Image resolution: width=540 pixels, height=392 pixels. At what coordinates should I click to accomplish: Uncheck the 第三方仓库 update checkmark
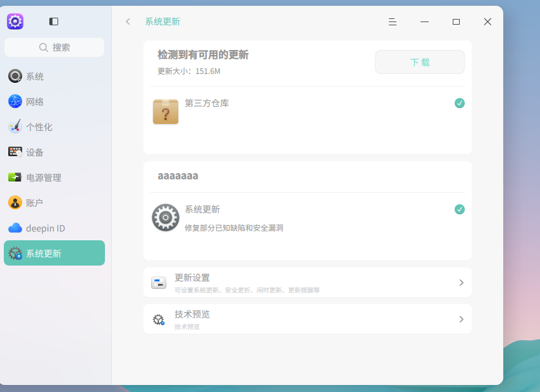coord(460,103)
